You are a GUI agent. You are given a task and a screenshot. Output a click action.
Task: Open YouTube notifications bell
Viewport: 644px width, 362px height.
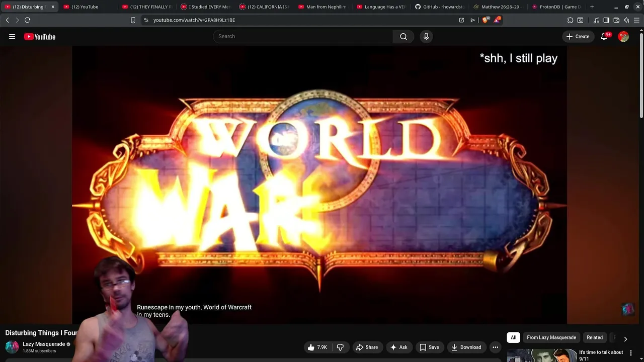point(604,36)
